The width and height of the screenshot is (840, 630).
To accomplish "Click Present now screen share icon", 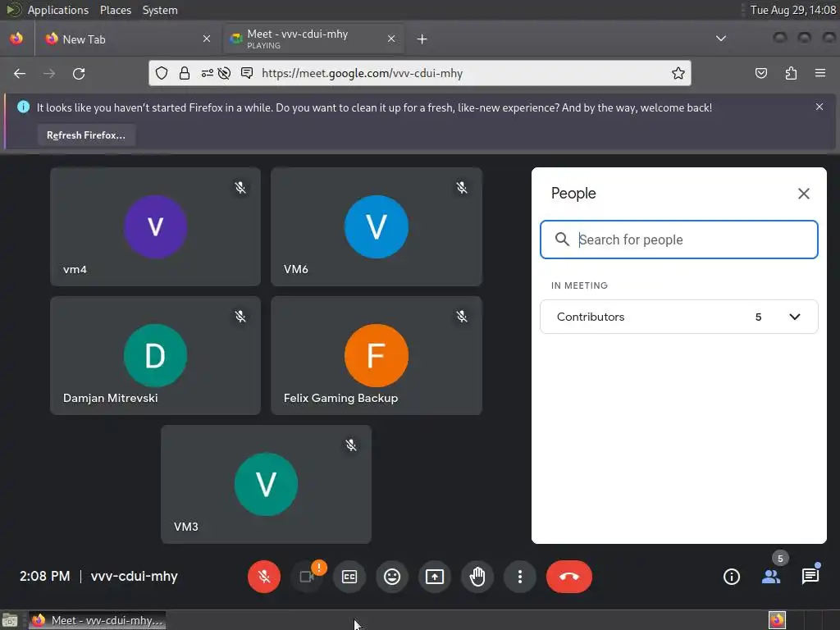I will click(x=435, y=577).
